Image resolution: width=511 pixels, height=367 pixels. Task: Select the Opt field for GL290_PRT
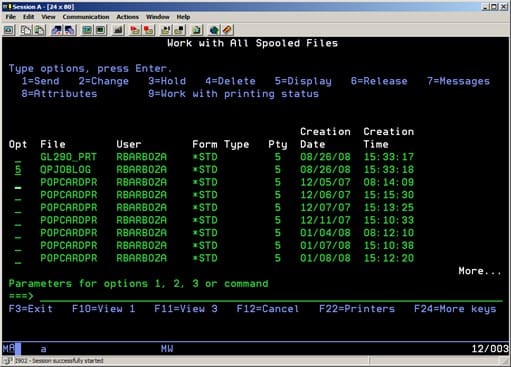pyautogui.click(x=18, y=157)
